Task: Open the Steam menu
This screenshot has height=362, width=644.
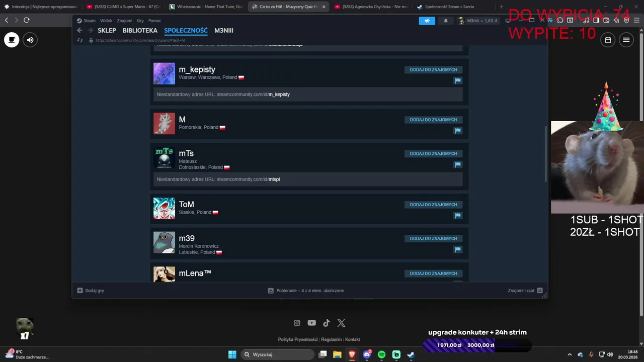Action: click(x=86, y=21)
